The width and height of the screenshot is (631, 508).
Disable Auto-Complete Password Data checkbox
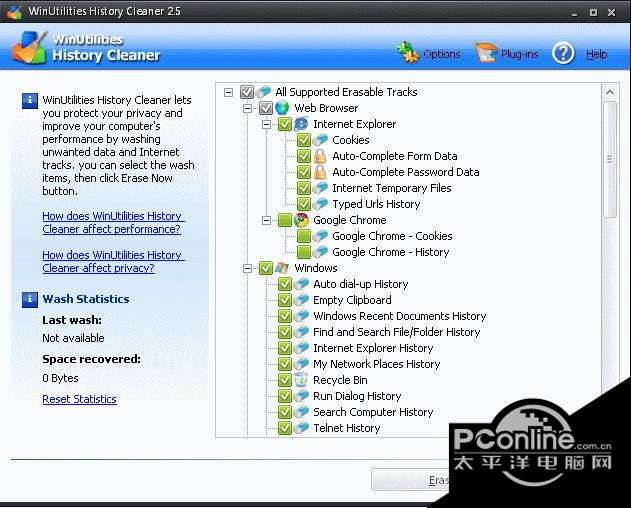[303, 172]
